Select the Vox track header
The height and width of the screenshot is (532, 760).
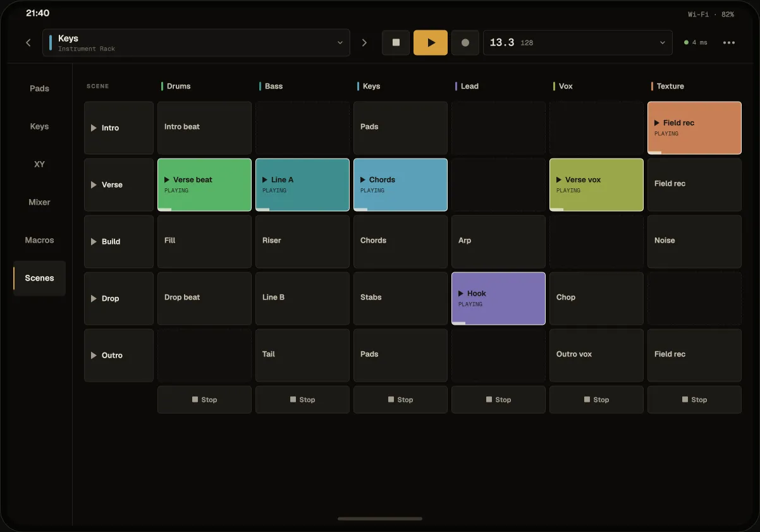click(563, 86)
